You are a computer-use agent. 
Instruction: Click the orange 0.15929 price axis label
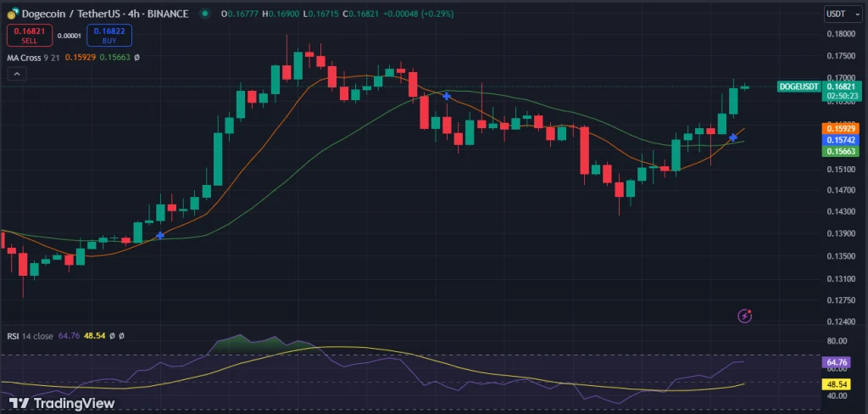coord(841,128)
